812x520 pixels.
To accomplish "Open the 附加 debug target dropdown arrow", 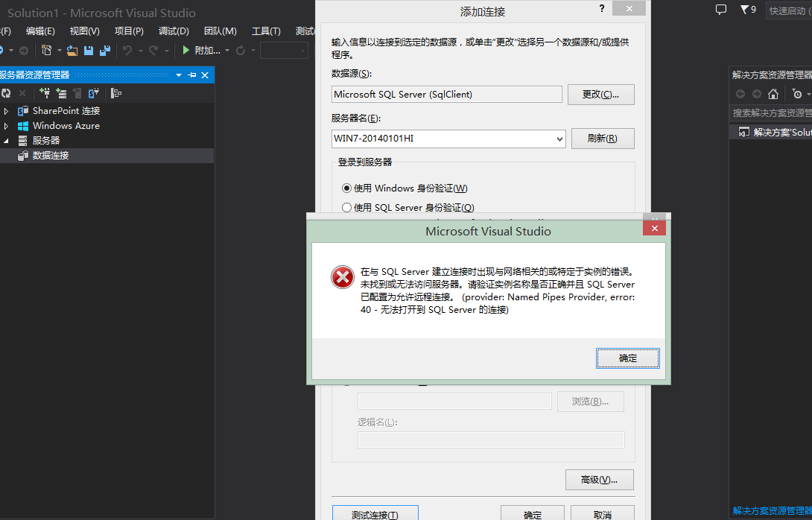I will pos(226,50).
